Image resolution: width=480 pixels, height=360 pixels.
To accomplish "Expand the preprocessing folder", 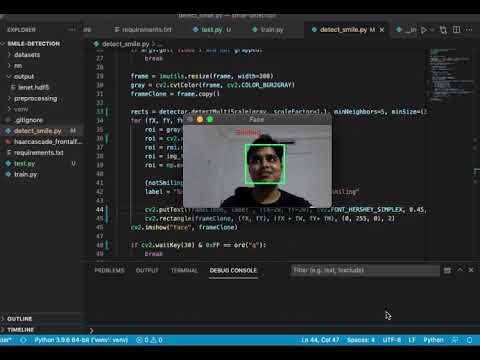I will [x=35, y=98].
